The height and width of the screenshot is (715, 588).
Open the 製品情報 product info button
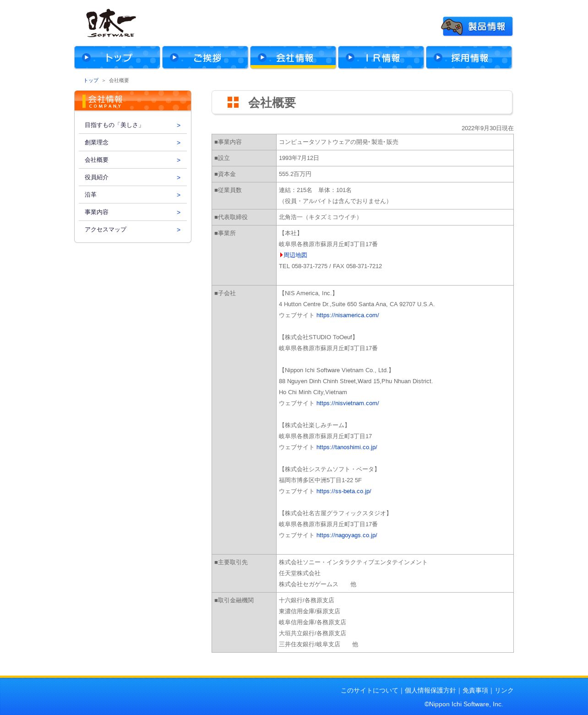tap(477, 26)
